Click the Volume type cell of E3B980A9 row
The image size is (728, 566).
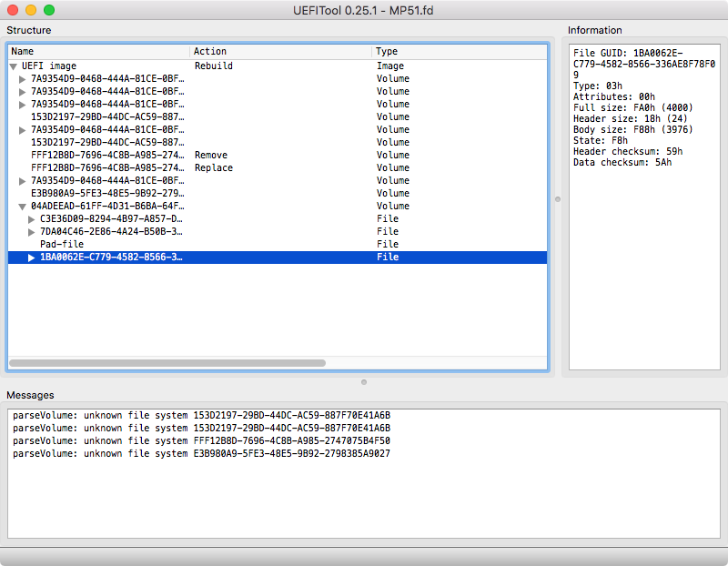point(393,193)
